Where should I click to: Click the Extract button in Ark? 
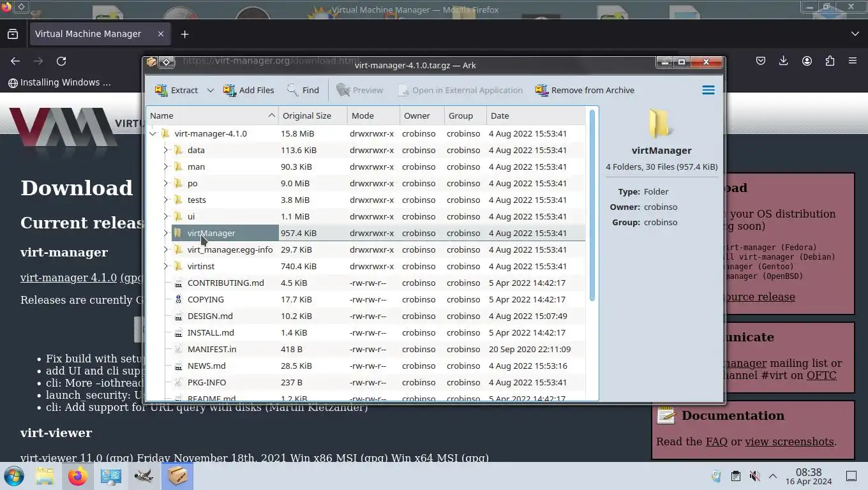[177, 90]
